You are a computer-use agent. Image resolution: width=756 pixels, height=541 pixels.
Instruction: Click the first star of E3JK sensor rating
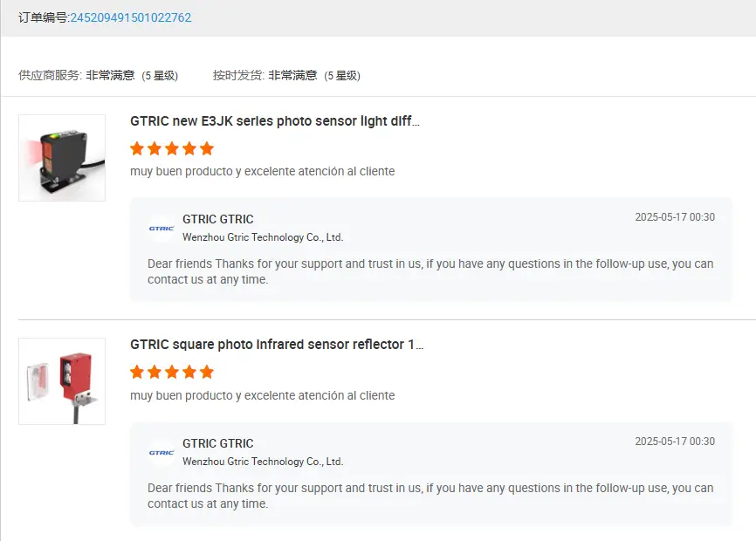pyautogui.click(x=137, y=148)
